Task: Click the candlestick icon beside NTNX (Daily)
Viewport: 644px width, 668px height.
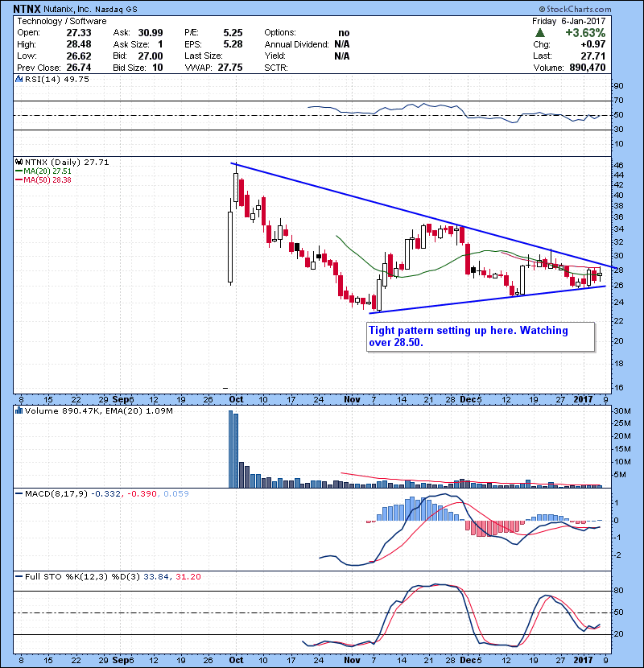Action: [x=19, y=162]
